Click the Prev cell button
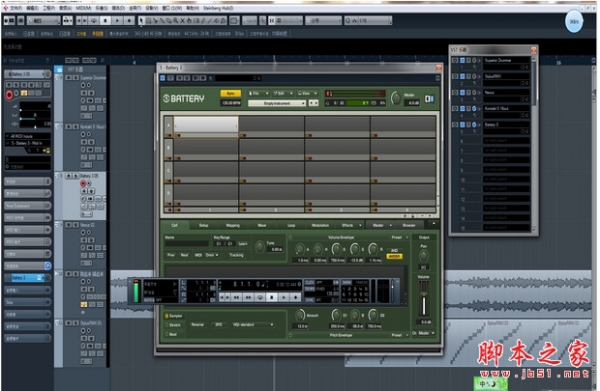Image resolution: width=600 pixels, height=391 pixels. (171, 255)
